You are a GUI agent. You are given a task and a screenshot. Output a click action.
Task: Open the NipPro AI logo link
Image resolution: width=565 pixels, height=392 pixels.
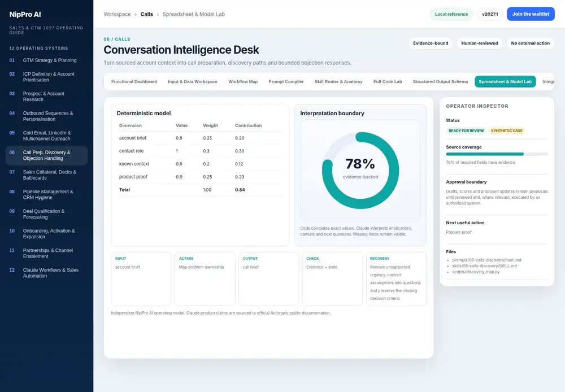point(25,15)
